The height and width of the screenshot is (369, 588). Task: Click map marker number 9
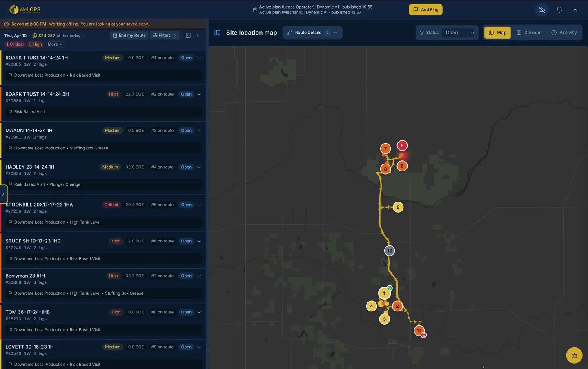coord(398,207)
